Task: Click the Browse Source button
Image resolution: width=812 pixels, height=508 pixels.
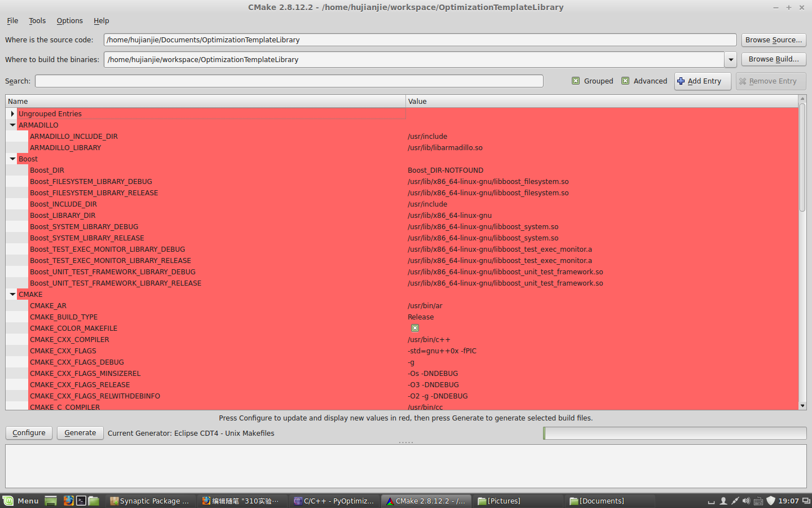Action: pyautogui.click(x=774, y=40)
